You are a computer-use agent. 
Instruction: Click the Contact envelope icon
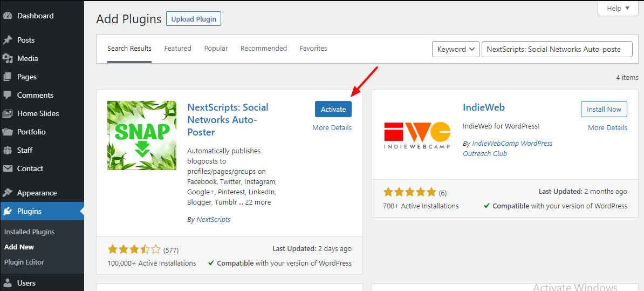pos(8,168)
